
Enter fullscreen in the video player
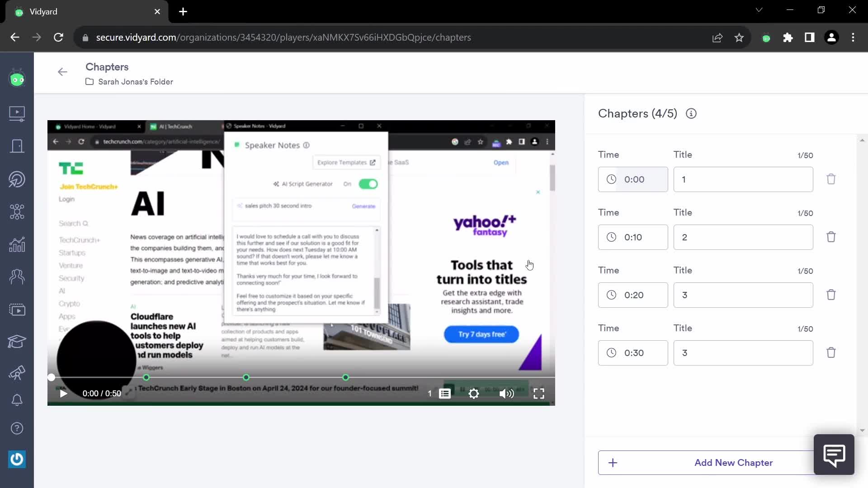[x=538, y=394]
